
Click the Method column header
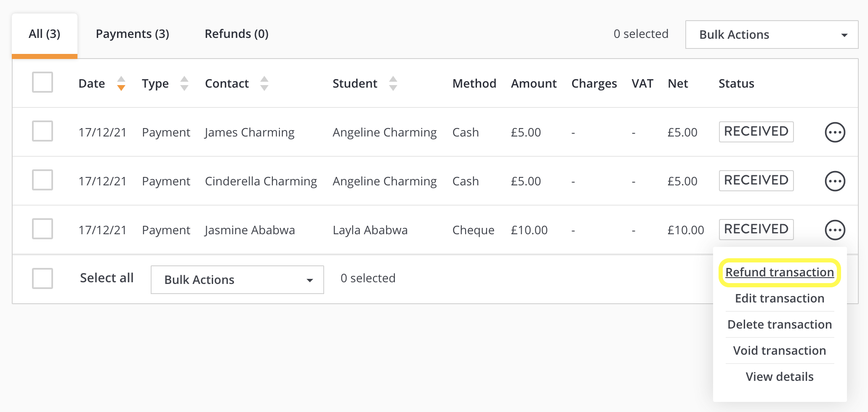coord(474,83)
